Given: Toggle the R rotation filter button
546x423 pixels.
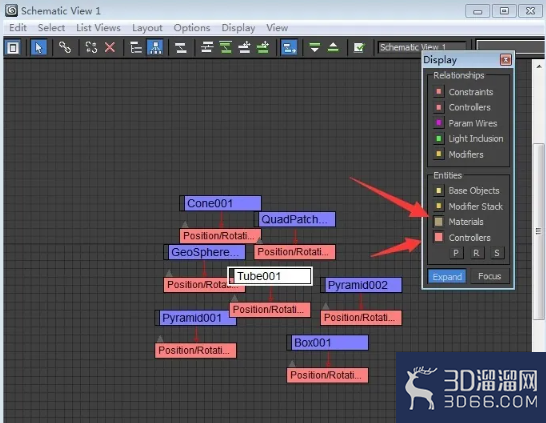Looking at the screenshot, I should [x=476, y=253].
